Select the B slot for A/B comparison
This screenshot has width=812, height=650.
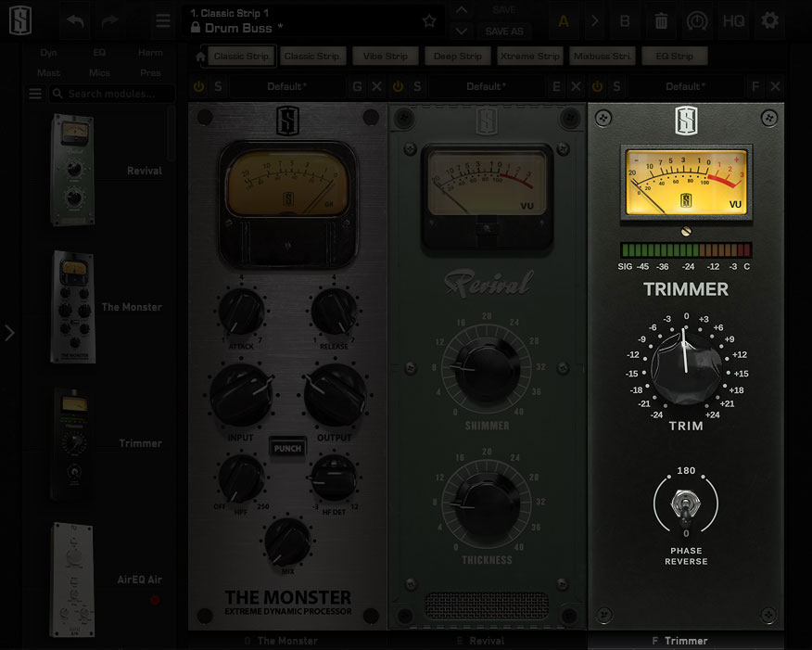(624, 20)
